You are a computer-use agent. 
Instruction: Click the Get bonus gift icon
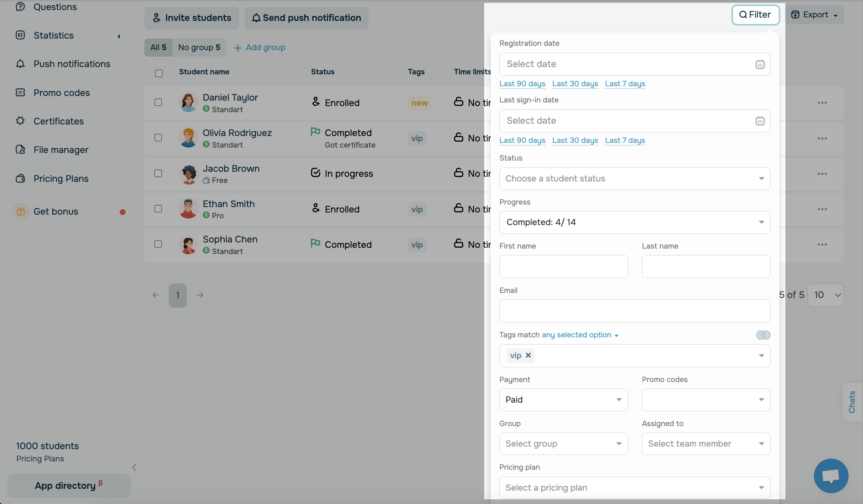coord(21,212)
